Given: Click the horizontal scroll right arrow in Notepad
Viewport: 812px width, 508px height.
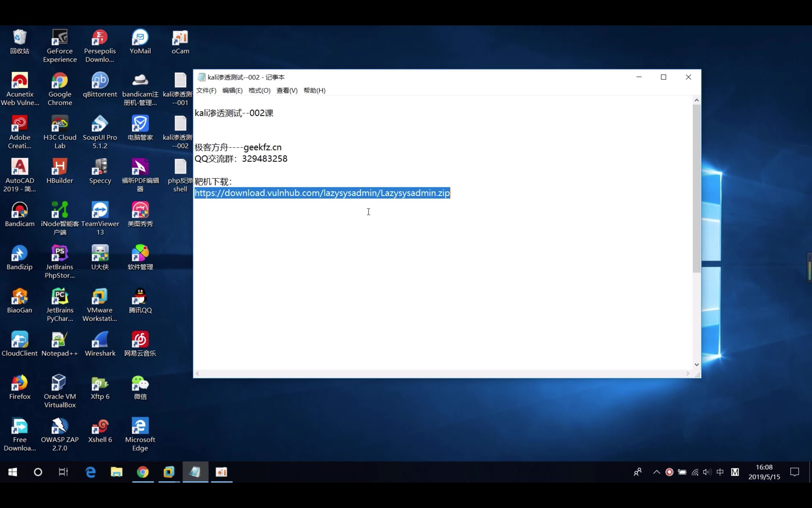Looking at the screenshot, I should tap(687, 374).
